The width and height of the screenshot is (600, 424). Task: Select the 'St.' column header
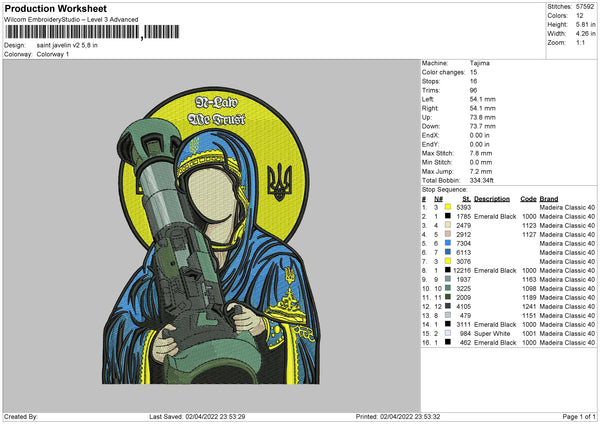(x=466, y=199)
